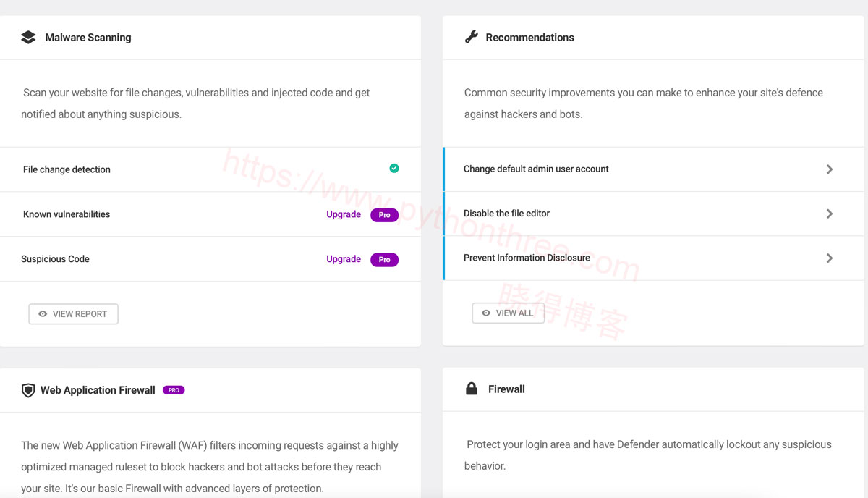Viewport: 868px width, 498px height.
Task: Expand Prevent Information Disclosure chevron
Action: tap(830, 258)
